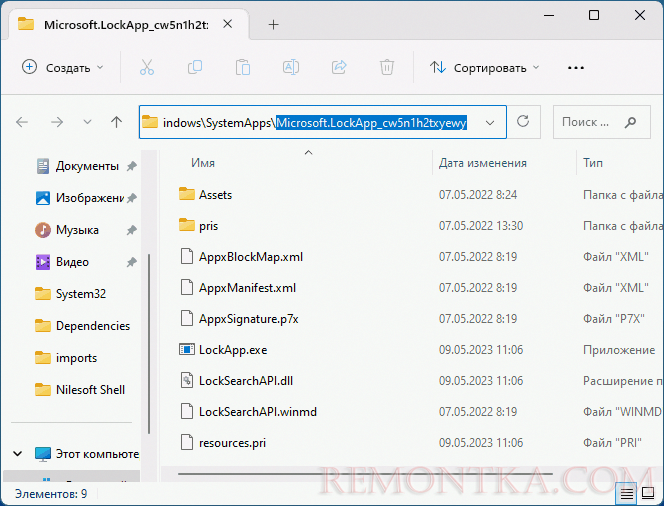Open the Создать (Create) menu
664x506 pixels.
[x=62, y=68]
